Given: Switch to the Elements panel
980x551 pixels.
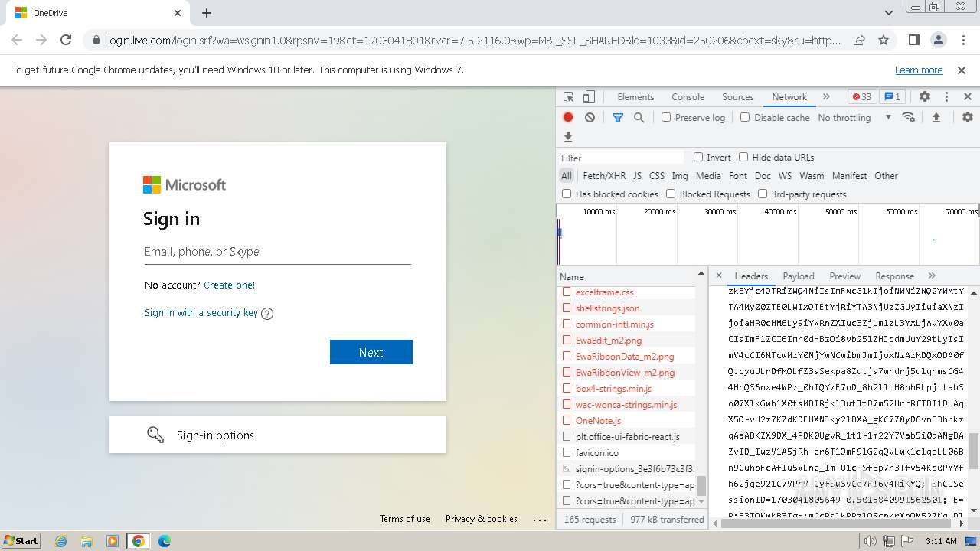Looking at the screenshot, I should (x=635, y=97).
